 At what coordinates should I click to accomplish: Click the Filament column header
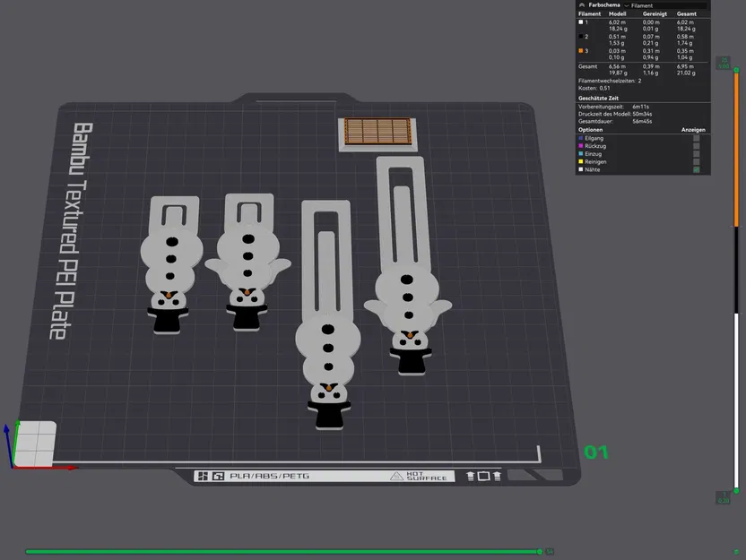589,13
